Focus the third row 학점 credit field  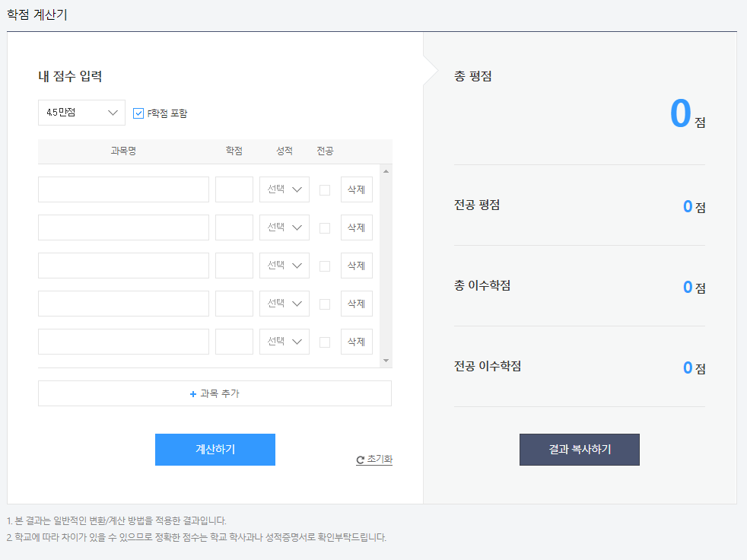(234, 266)
